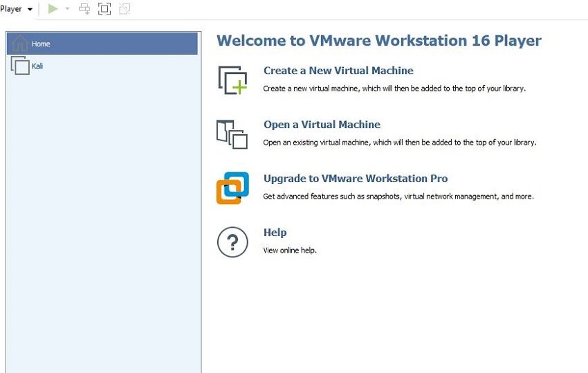The width and height of the screenshot is (588, 373).
Task: Click Open a Virtual Machine link
Action: [x=322, y=125]
